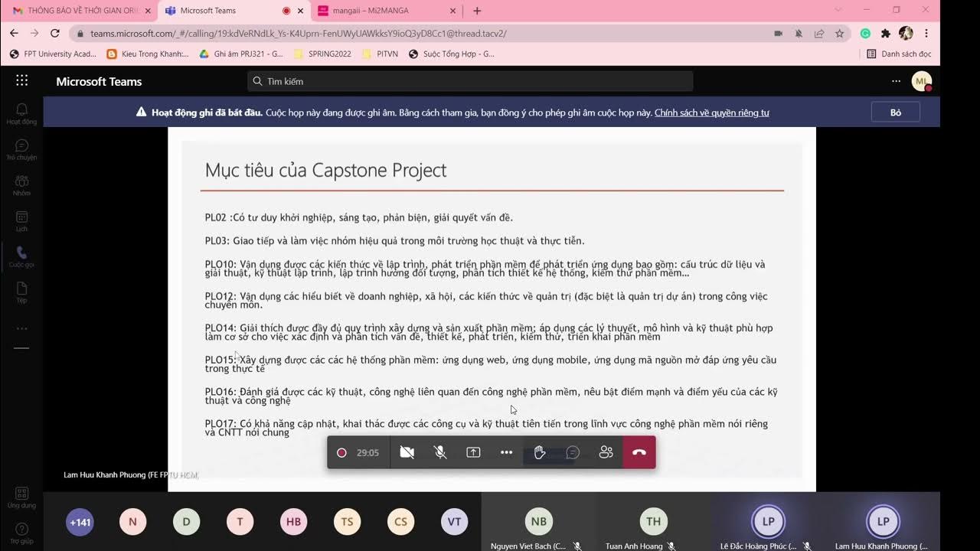Select Nguyen Viet Bach video tile
The width and height of the screenshot is (980, 551).
538,522
